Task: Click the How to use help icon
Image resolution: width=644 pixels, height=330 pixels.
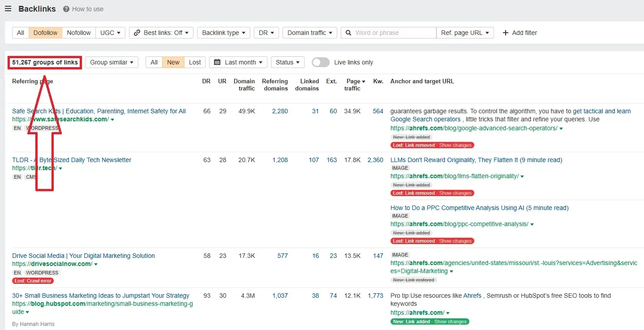Action: point(66,9)
